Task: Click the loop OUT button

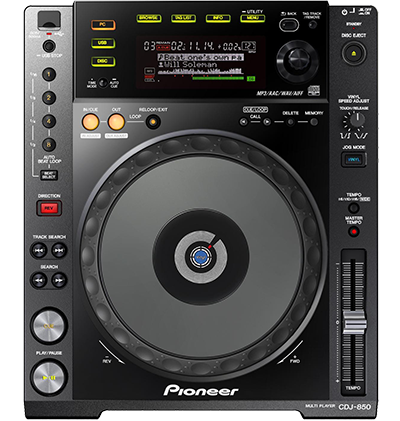Action: coord(116,122)
